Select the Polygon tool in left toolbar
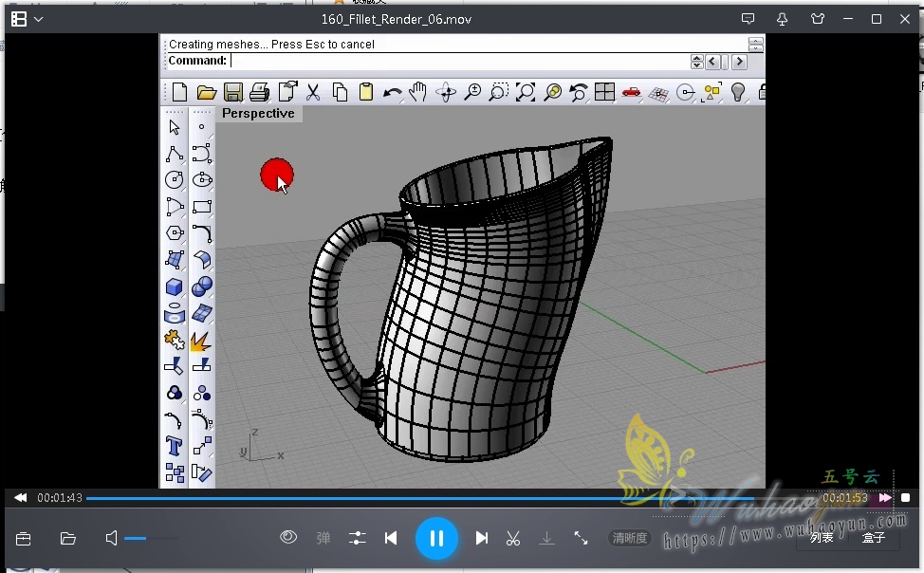The height and width of the screenshot is (573, 924). [x=175, y=232]
